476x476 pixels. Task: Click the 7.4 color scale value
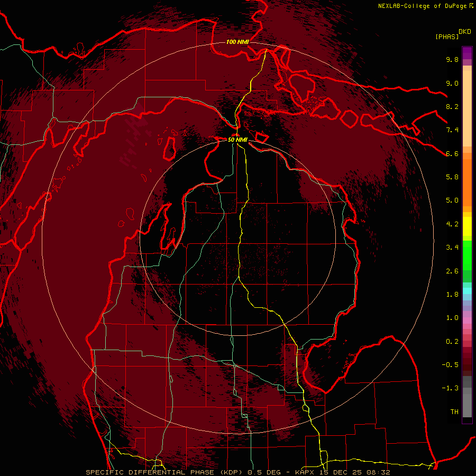452,130
